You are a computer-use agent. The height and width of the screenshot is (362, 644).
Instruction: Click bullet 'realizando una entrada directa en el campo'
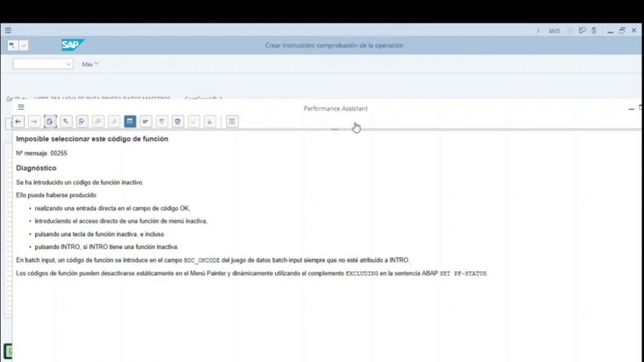pos(112,208)
